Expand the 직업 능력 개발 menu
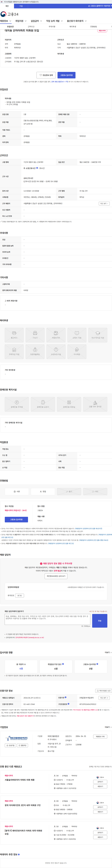The height and width of the screenshot is (868, 112). click(x=54, y=21)
